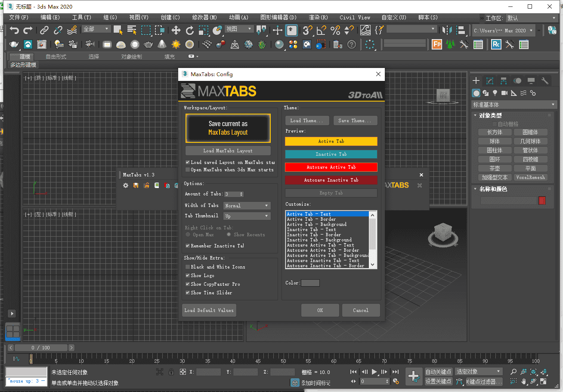The height and width of the screenshot is (392, 563).
Task: Choose the Select and Rotate tool
Action: 190,30
